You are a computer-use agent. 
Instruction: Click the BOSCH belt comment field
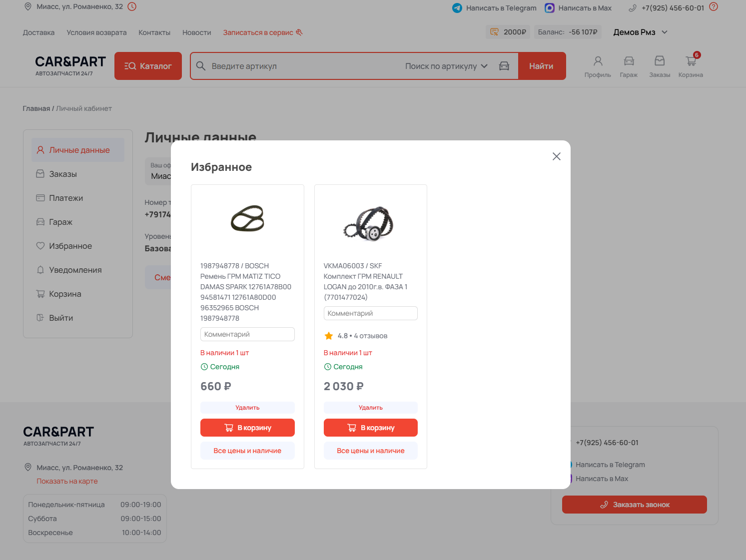pyautogui.click(x=247, y=334)
